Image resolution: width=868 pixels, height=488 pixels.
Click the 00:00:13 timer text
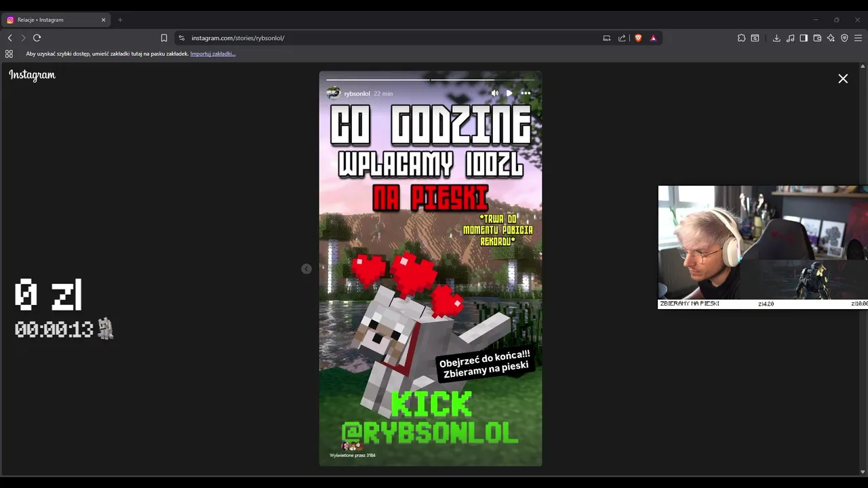tap(54, 330)
